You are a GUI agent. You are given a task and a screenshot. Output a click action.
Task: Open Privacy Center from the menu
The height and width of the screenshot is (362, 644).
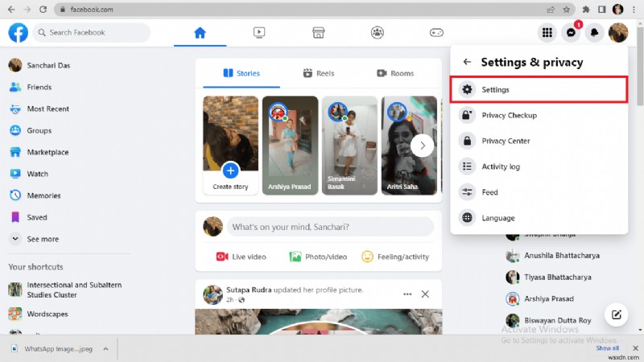(539, 141)
